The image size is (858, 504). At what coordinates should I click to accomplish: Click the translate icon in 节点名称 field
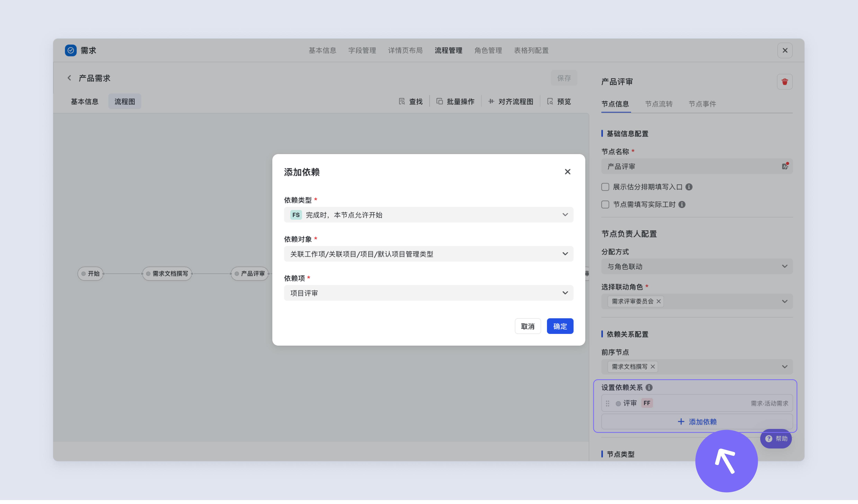pos(785,166)
